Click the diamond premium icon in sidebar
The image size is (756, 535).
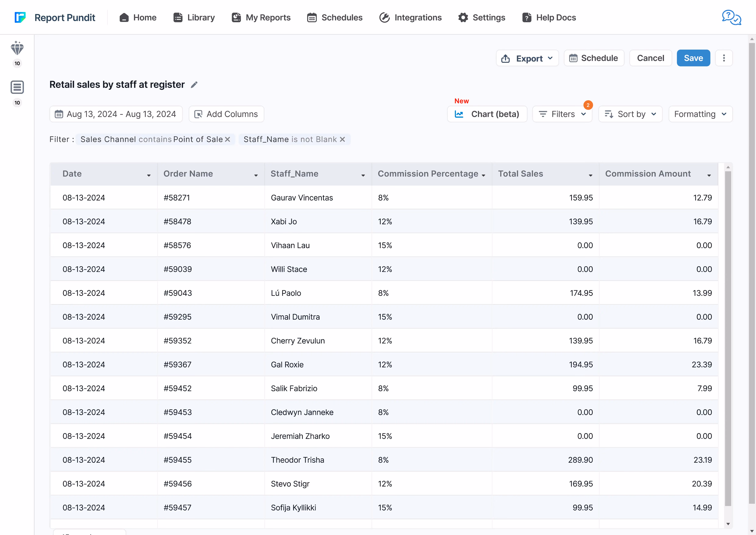click(17, 48)
